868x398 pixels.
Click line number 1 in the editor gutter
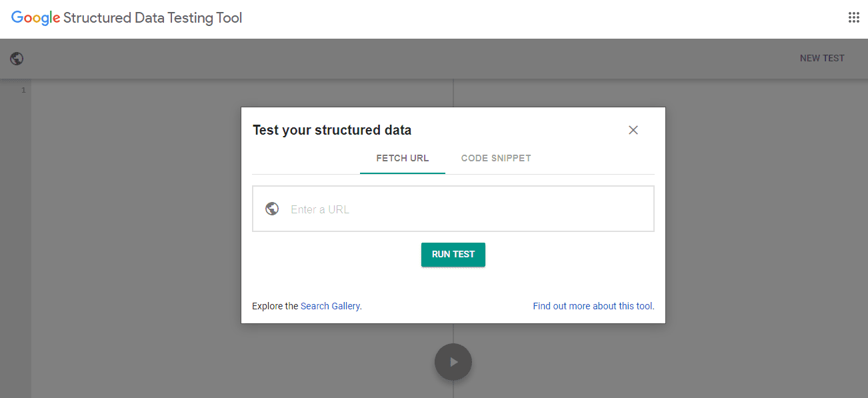pyautogui.click(x=23, y=90)
